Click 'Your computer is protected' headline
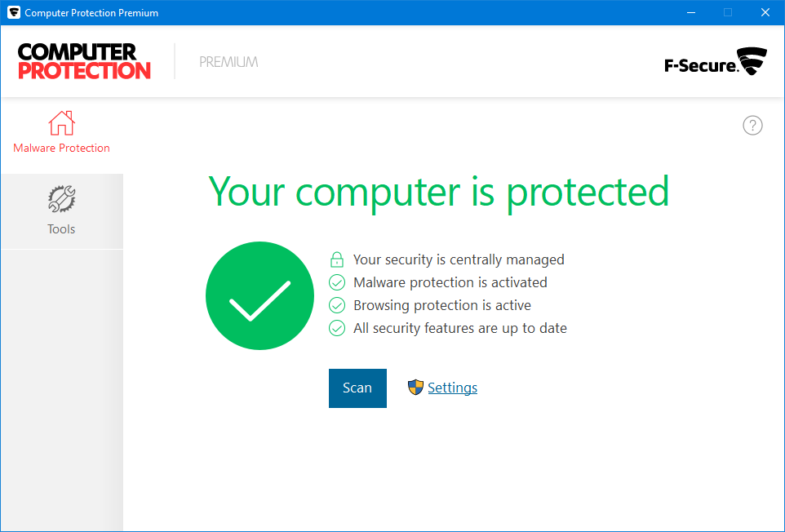Image resolution: width=785 pixels, height=532 pixels. (x=439, y=192)
